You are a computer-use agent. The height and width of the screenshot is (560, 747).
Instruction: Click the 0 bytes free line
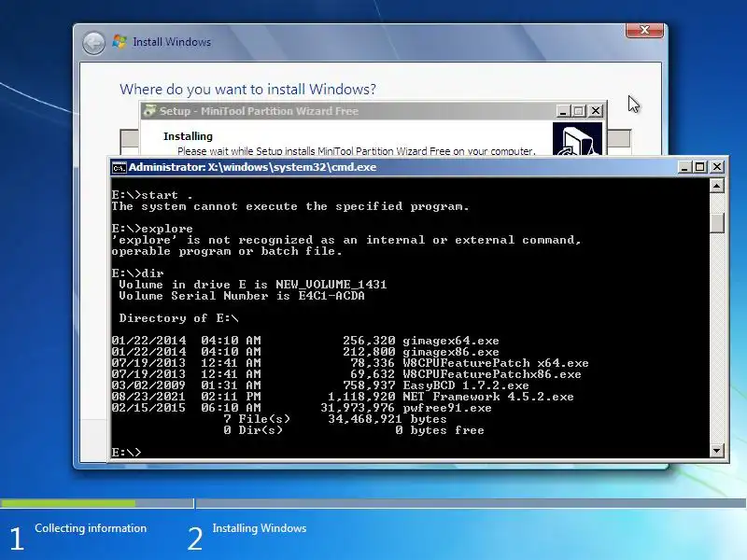[439, 430]
